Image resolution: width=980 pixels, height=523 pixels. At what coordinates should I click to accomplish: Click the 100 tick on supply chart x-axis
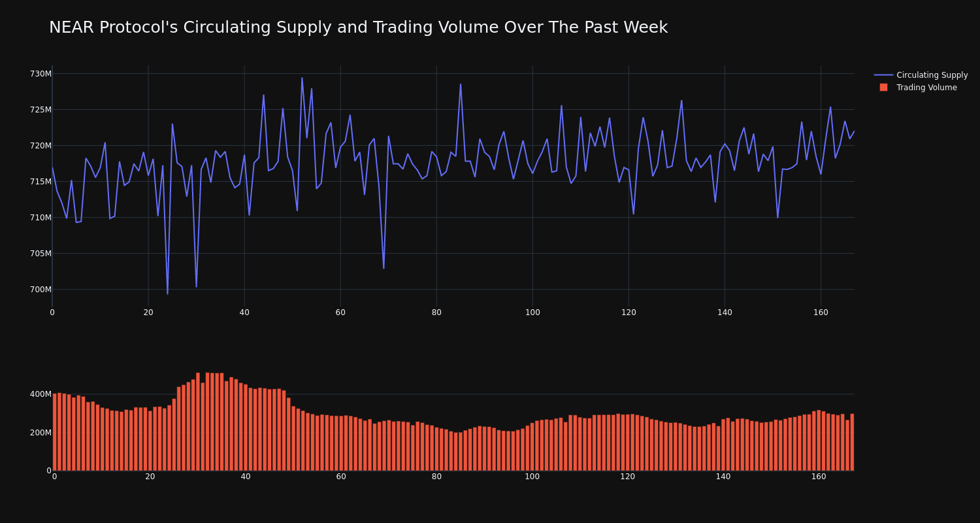(x=532, y=312)
